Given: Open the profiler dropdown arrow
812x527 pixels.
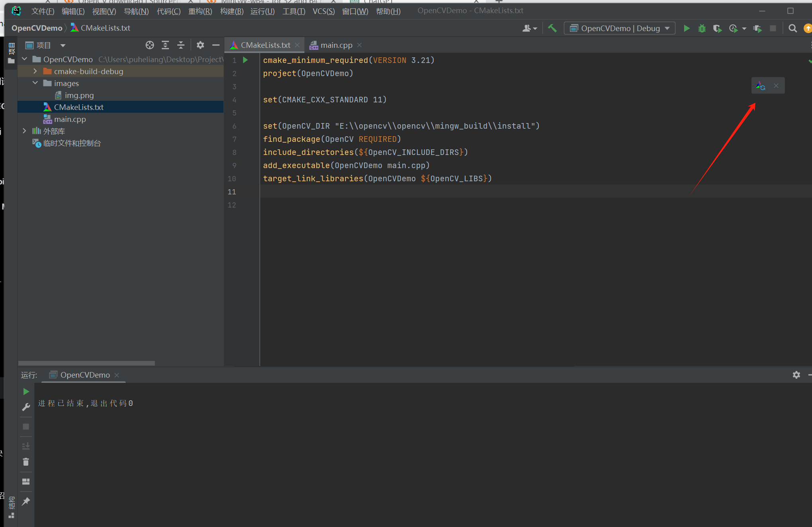Looking at the screenshot, I should pos(744,29).
